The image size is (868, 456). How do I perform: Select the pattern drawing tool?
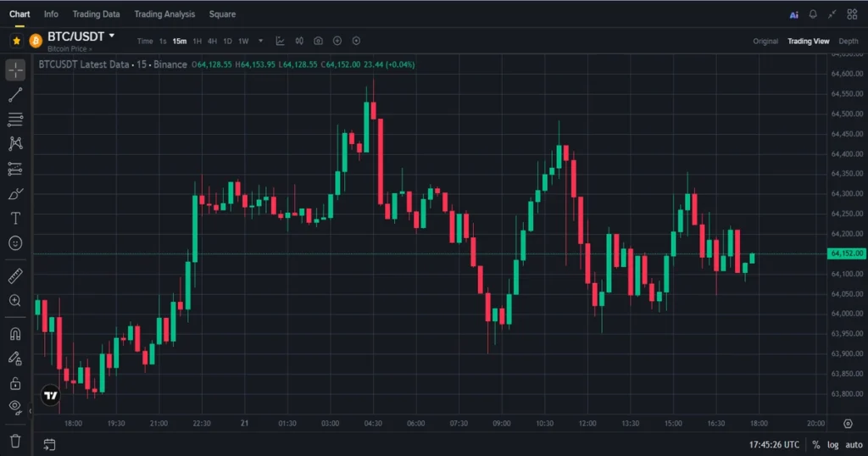15,144
